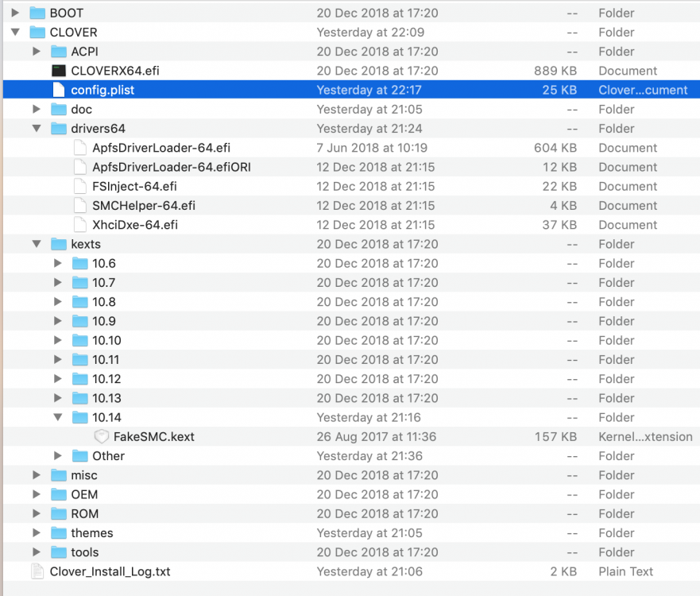Click the 10.14 folder icon
700x596 pixels.
coord(80,417)
